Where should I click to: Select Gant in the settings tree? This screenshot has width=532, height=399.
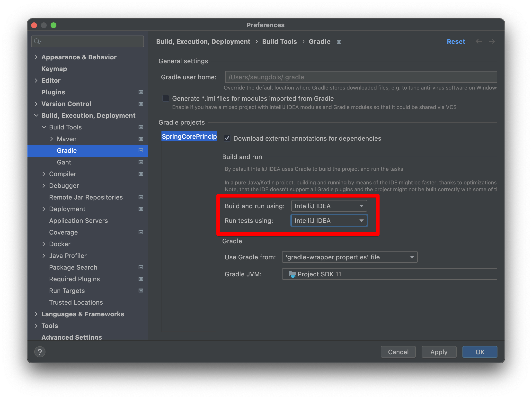[64, 162]
